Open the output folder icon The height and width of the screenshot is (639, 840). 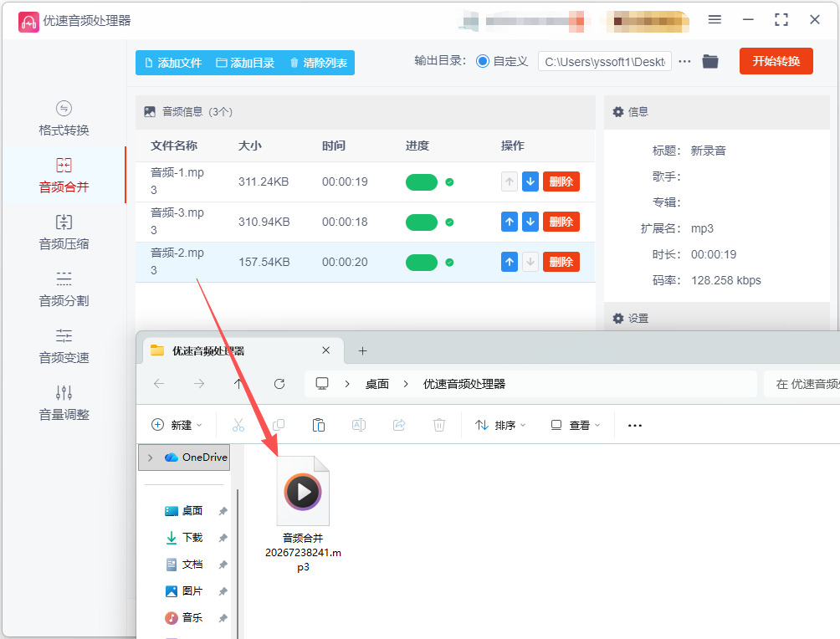click(x=710, y=62)
